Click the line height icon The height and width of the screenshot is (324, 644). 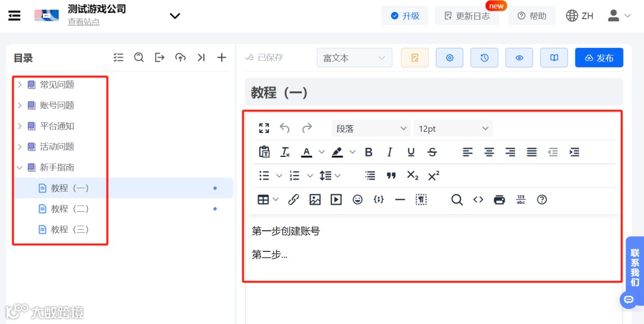pyautogui.click(x=326, y=176)
